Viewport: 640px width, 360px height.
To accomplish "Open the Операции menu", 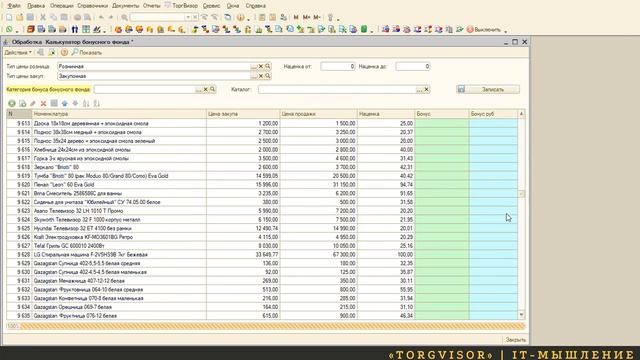I will 62,6.
